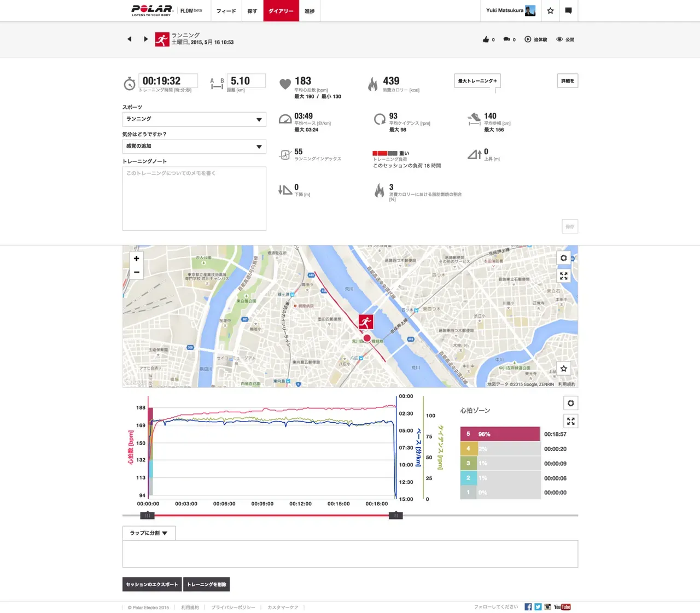Expand the 感覚の追加 feeling dropdown
The height and width of the screenshot is (613, 700).
(x=194, y=146)
